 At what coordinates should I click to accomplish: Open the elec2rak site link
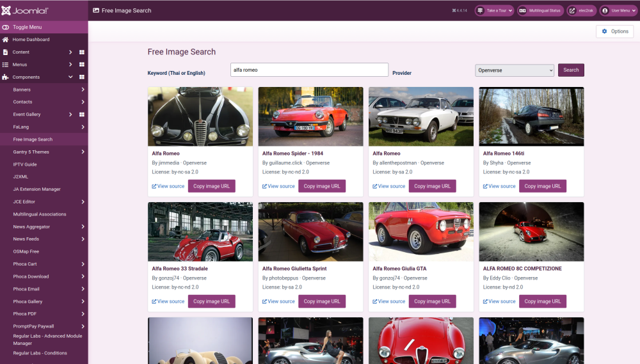581,11
